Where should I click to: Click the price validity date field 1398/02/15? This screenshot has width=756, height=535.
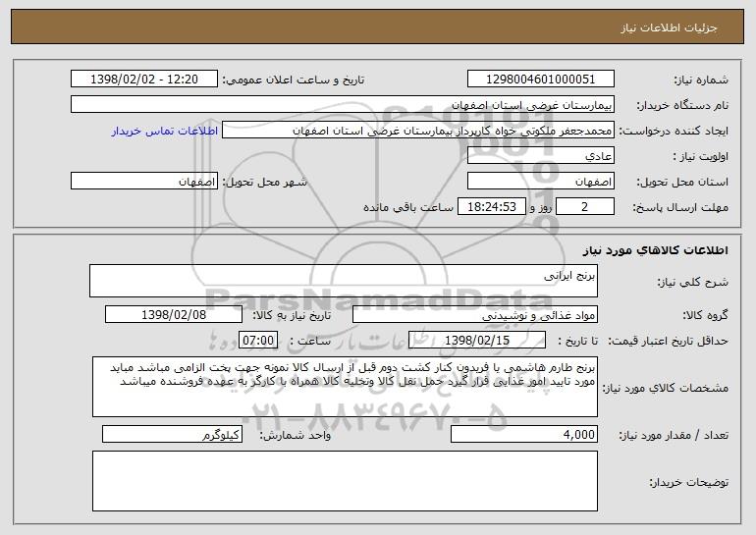(477, 340)
